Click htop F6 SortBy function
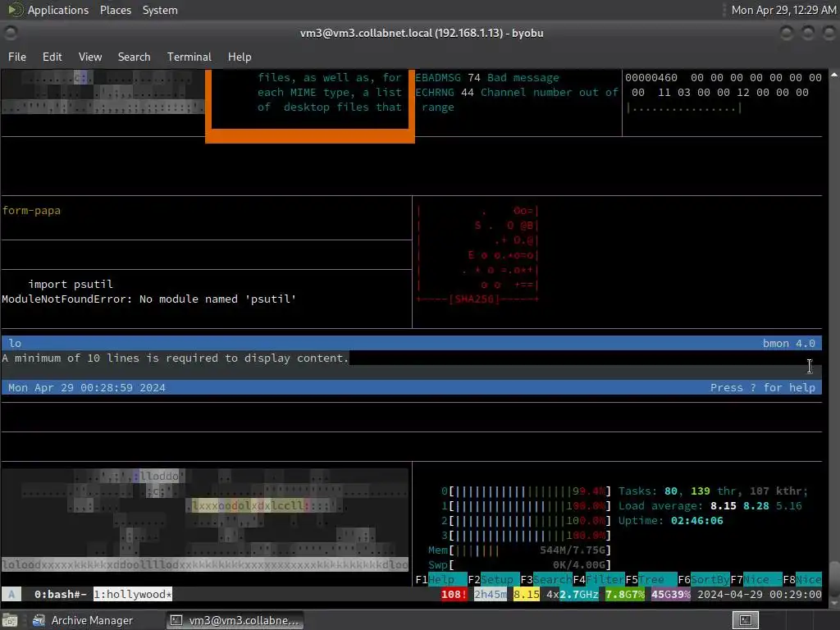The width and height of the screenshot is (840, 630). click(703, 580)
